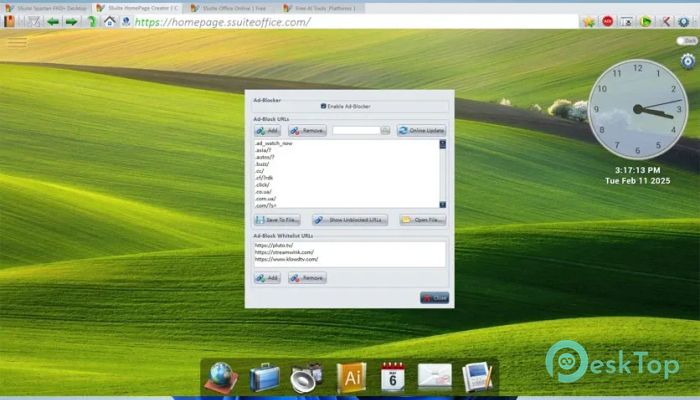Select .asia/? entry in the block list
The height and width of the screenshot is (400, 700).
263,150
